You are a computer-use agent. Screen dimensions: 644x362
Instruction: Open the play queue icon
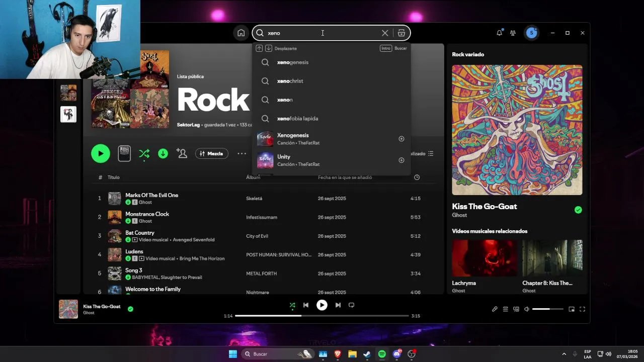(506, 309)
